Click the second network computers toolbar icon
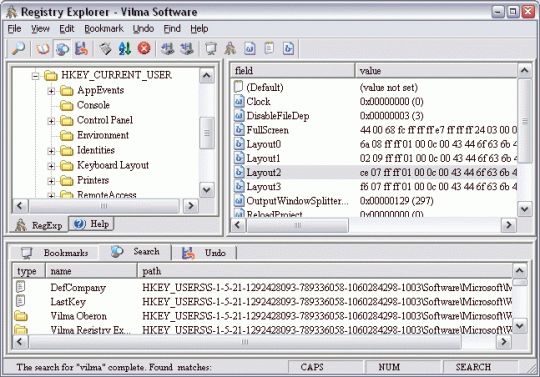Viewport: 540px width, 377px height. (187, 48)
